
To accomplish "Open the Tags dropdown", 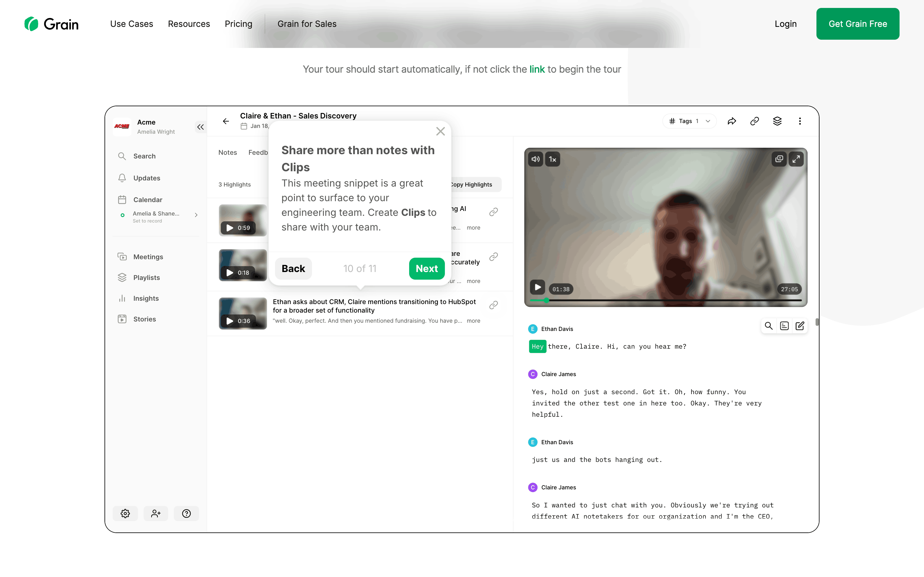I will pos(689,122).
